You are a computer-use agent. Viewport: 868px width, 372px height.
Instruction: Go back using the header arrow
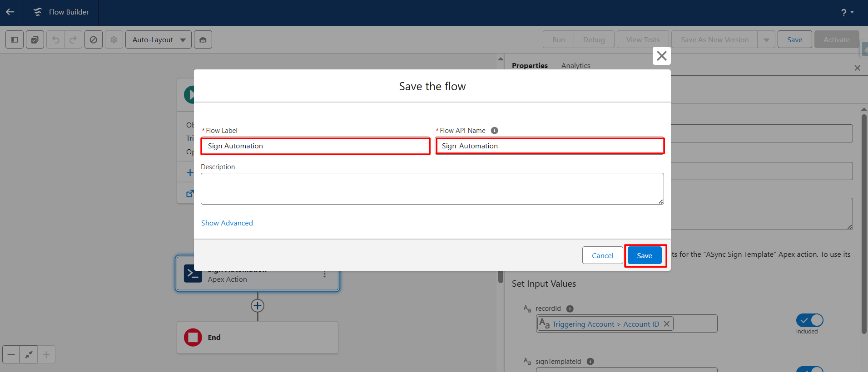click(10, 12)
